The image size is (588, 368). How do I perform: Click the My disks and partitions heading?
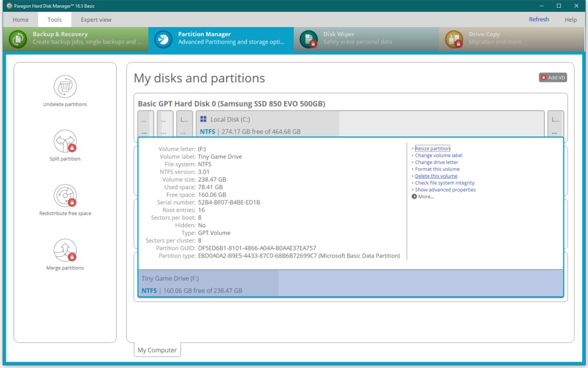click(x=199, y=78)
